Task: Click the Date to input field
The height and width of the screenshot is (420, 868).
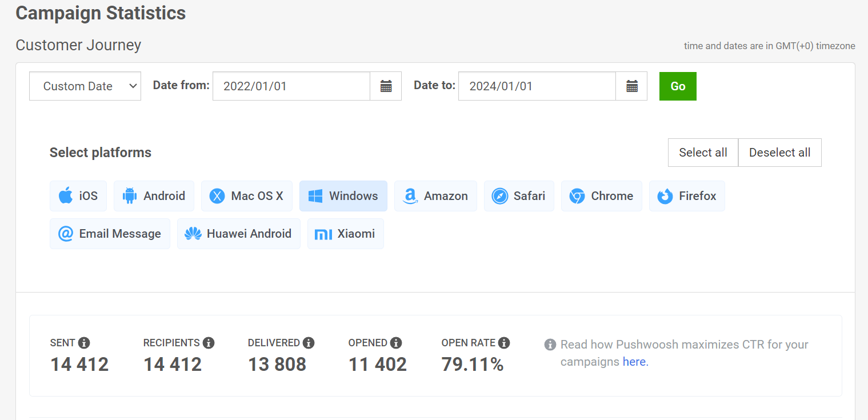Action: (537, 86)
